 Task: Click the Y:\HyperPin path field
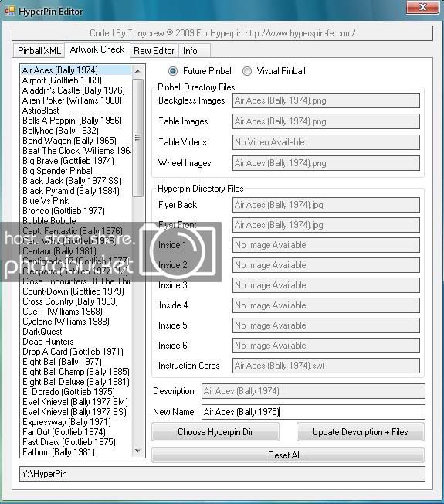click(222, 474)
